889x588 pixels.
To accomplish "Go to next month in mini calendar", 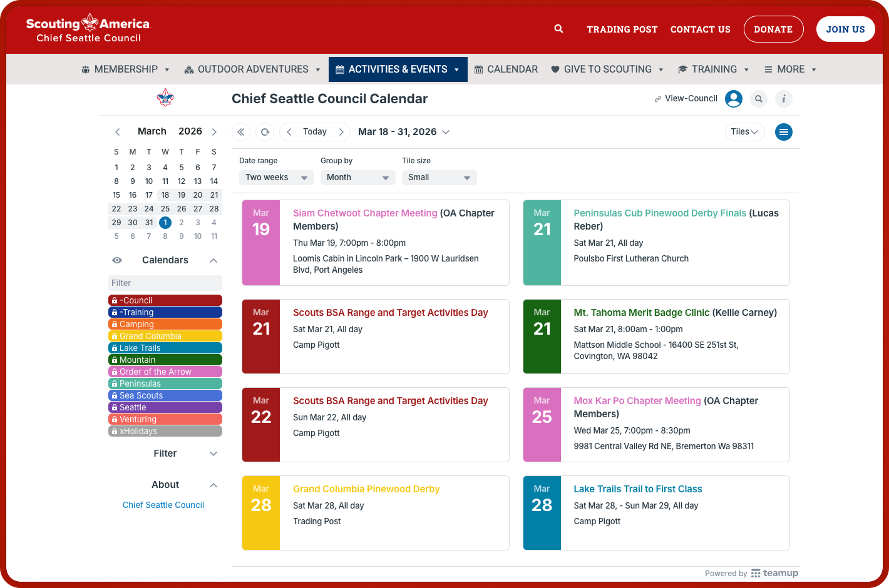I will [x=214, y=132].
